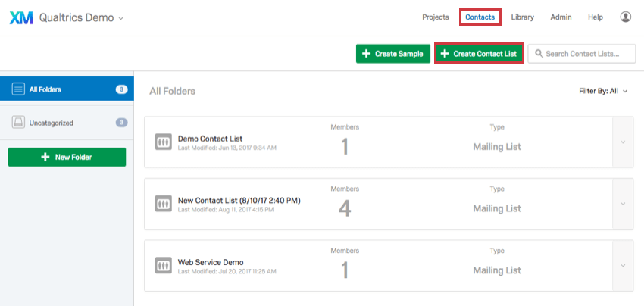Open the Filter By: All dropdown
Viewport: 644px width, 306px height.
[x=603, y=91]
